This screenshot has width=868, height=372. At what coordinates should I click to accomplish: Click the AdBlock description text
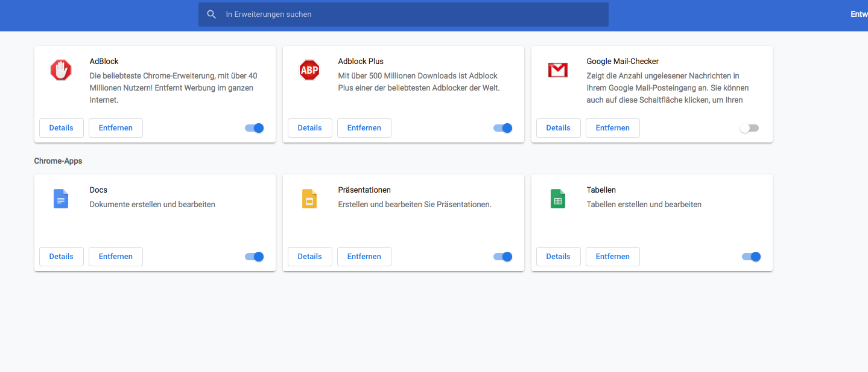coord(174,88)
